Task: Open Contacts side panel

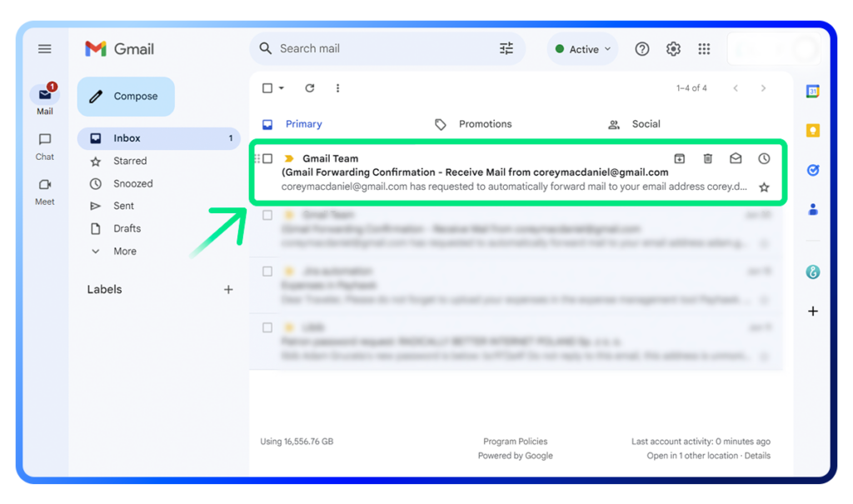Action: point(813,209)
